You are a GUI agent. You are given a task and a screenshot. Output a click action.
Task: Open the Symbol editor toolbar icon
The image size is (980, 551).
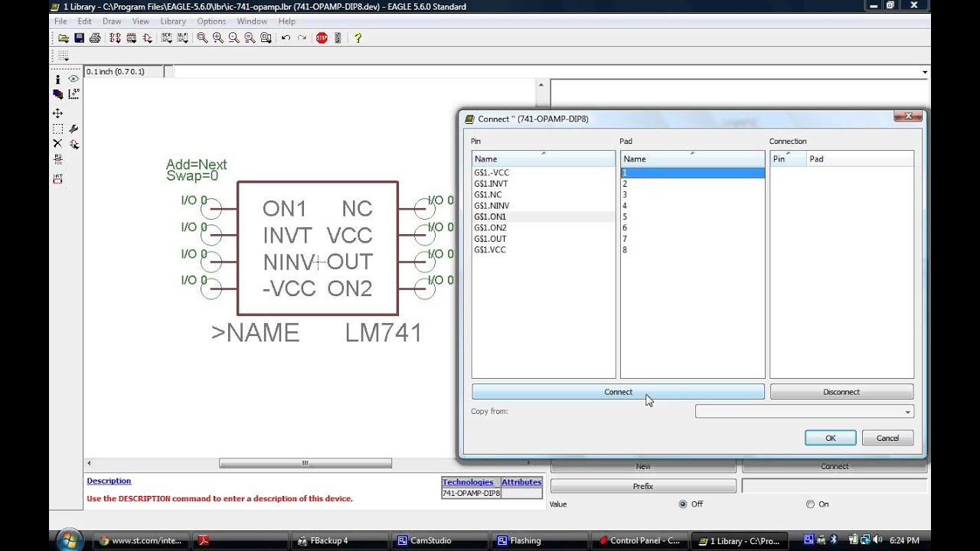point(146,37)
